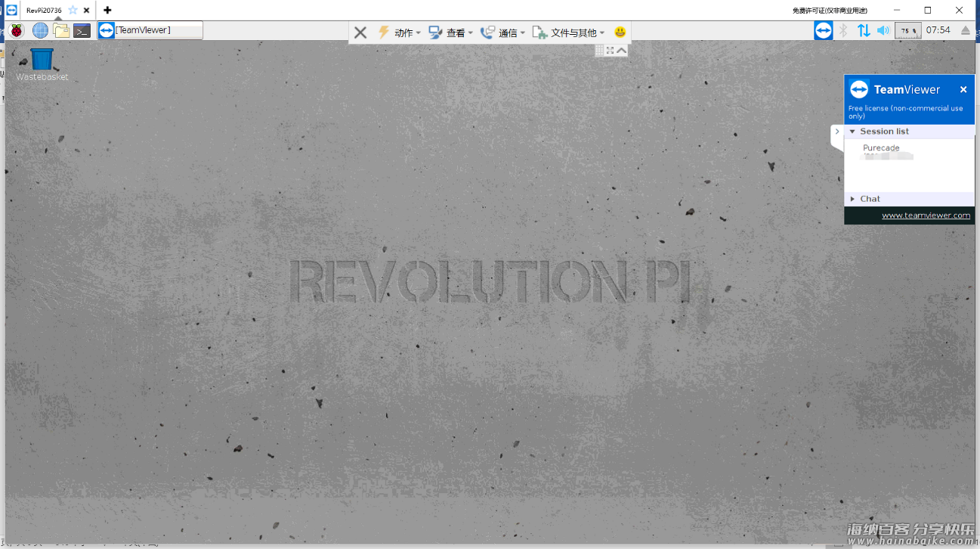980x549 pixels.
Task: Launch the terminal icon in the panel
Action: point(82,30)
